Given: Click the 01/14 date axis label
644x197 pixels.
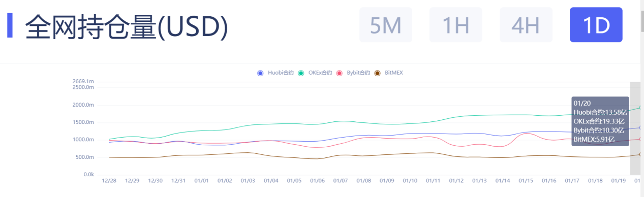Looking at the screenshot, I should [x=503, y=181].
